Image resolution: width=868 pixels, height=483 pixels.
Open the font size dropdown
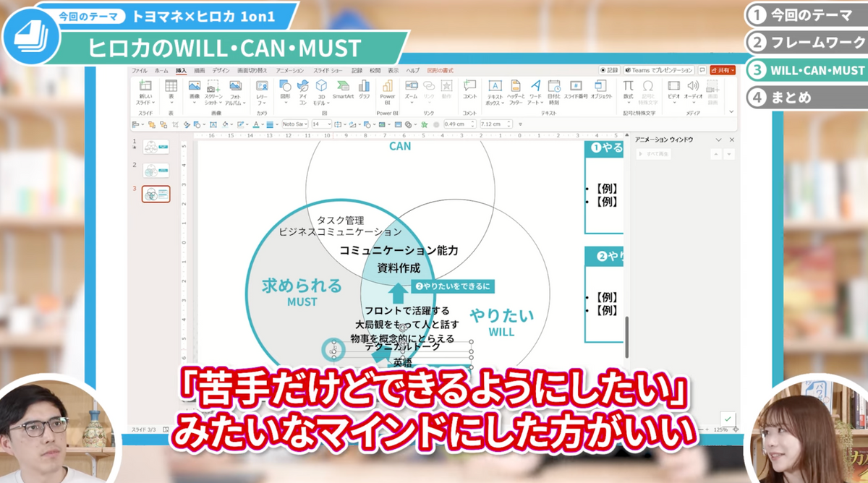click(x=321, y=124)
